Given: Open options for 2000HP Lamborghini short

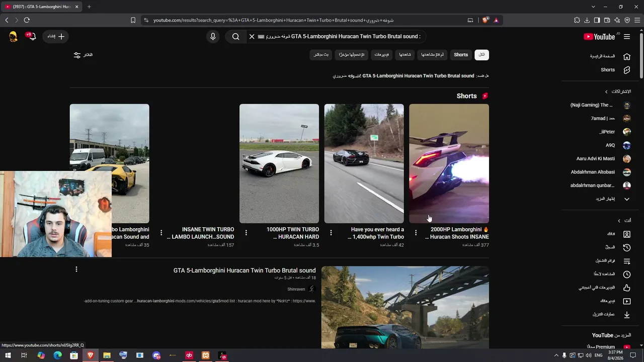Looking at the screenshot, I should pos(416,233).
